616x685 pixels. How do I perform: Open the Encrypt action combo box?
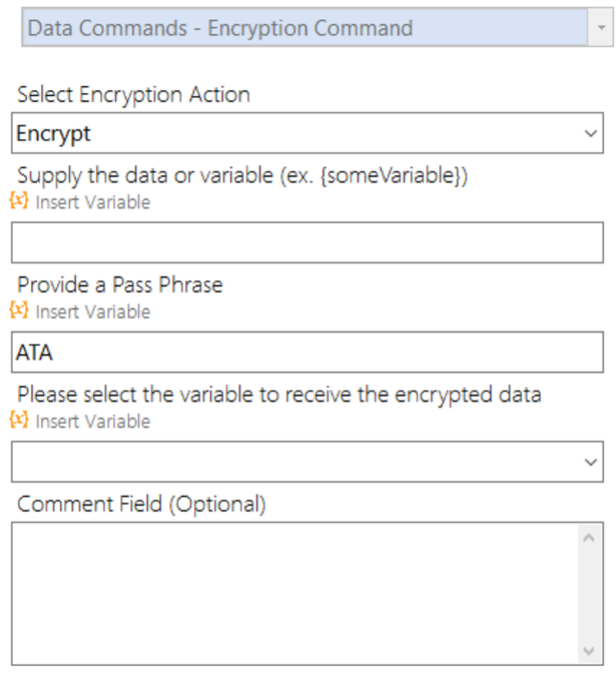click(308, 133)
